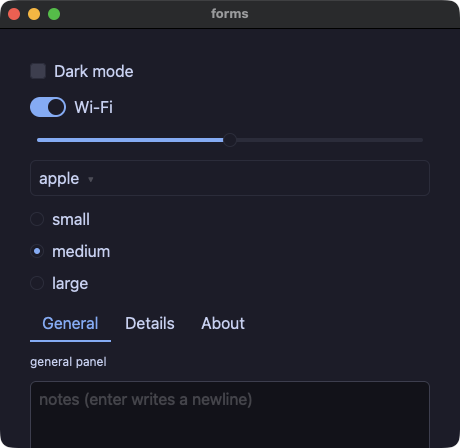The height and width of the screenshot is (448, 460).
Task: Click the slider's round thumb handle
Action: 230,140
